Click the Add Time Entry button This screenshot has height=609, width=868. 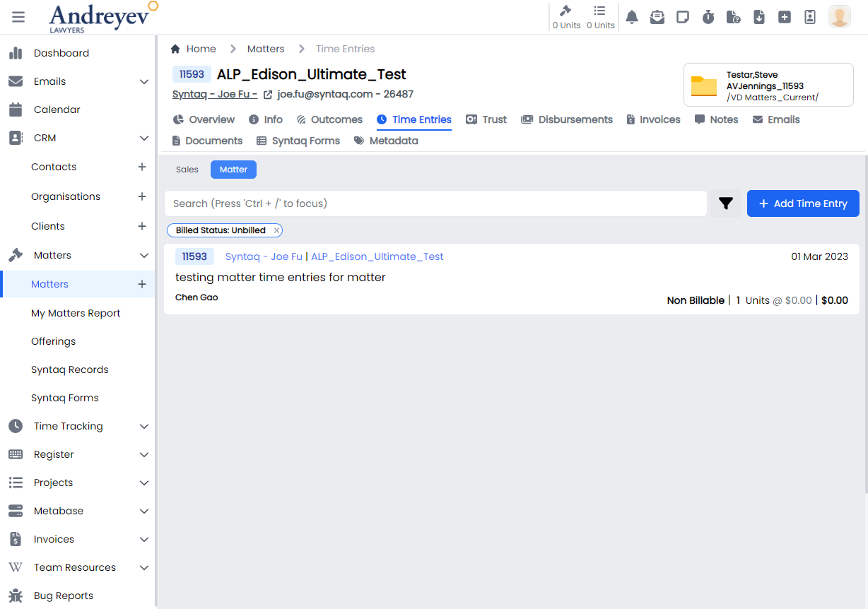click(x=803, y=203)
